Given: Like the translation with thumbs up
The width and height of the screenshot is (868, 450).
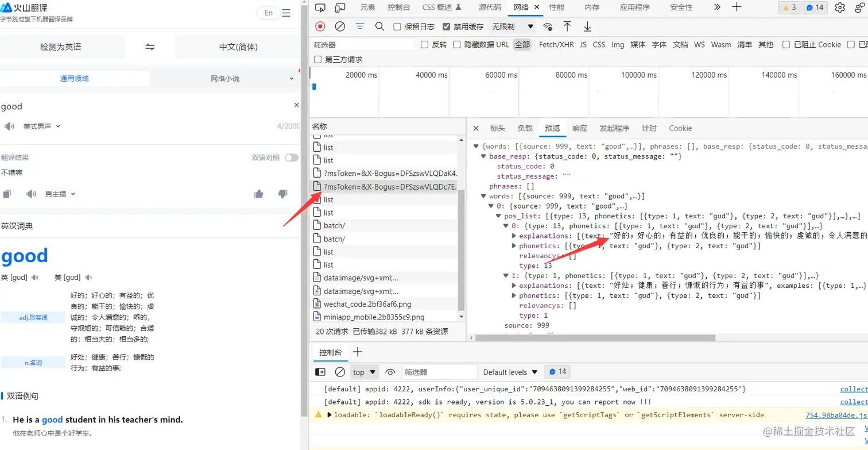Looking at the screenshot, I should click(x=259, y=194).
